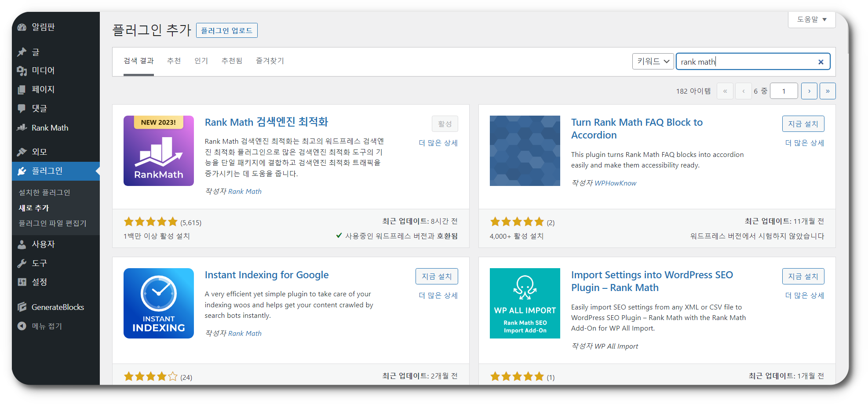Collapse the menu with 메뉴 접기

tap(22, 326)
